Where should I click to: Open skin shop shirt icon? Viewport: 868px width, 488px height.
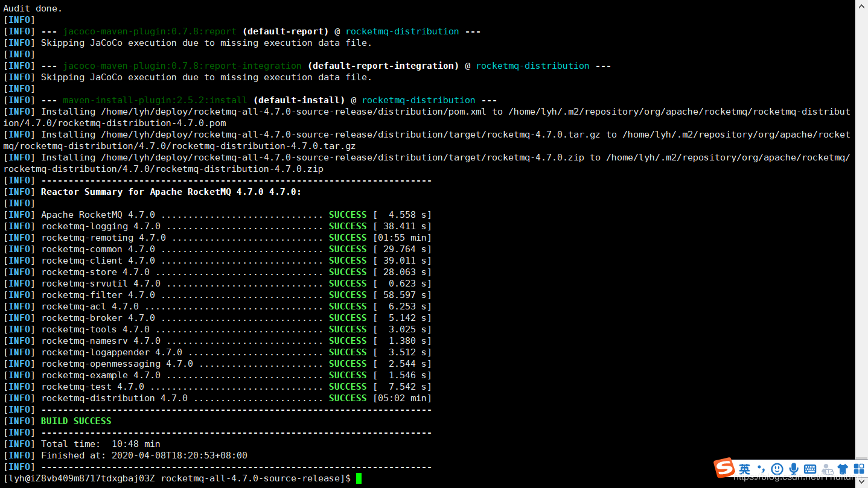(843, 469)
